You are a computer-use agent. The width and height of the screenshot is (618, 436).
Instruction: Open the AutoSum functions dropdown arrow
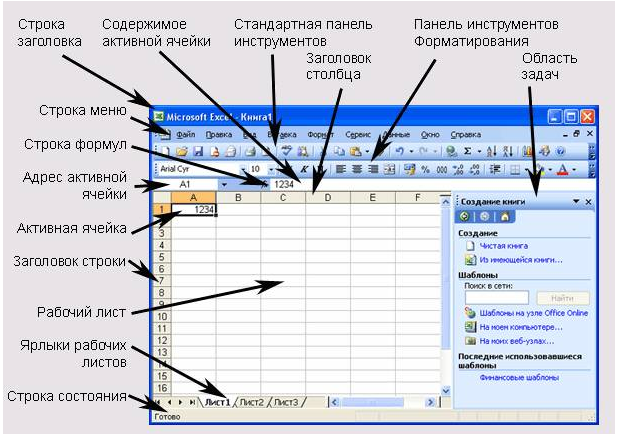click(x=479, y=151)
